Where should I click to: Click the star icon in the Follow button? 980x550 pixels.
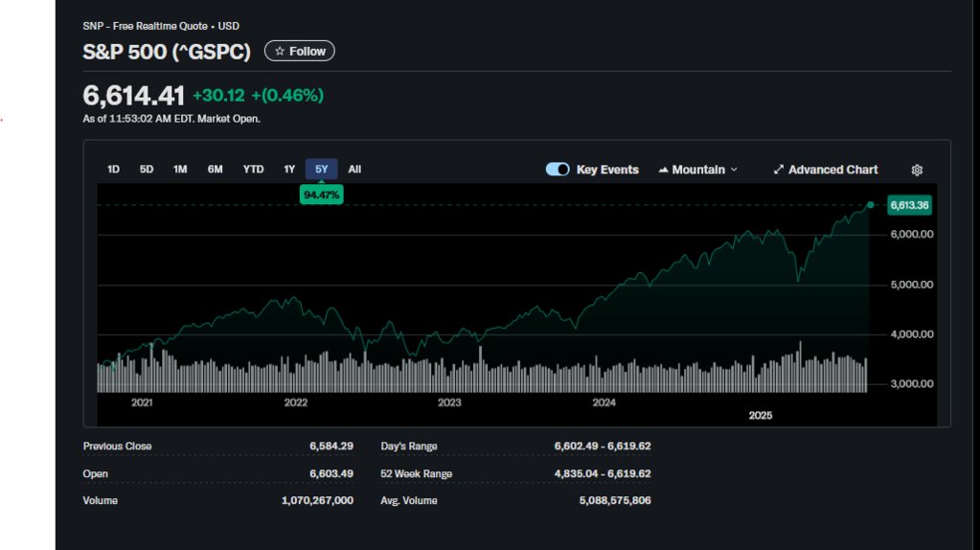(280, 51)
